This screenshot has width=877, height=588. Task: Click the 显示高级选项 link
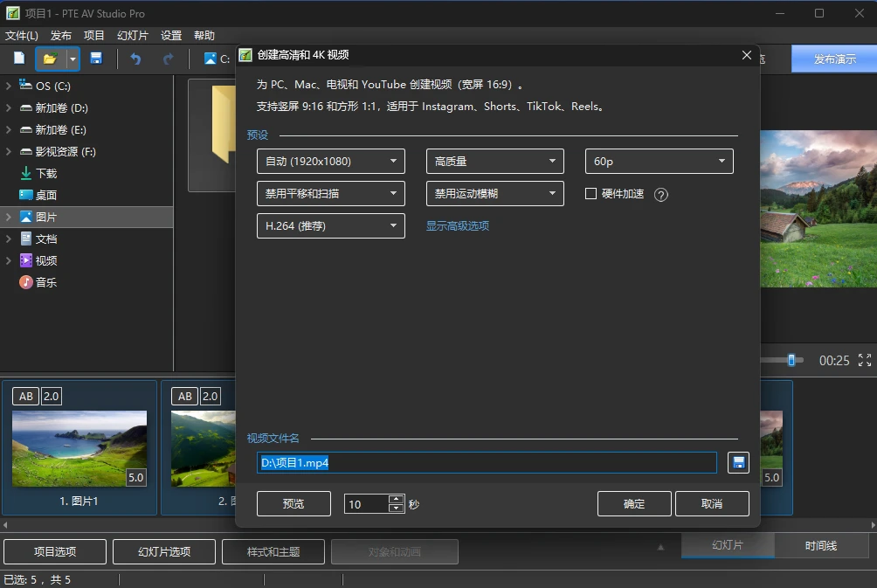458,226
